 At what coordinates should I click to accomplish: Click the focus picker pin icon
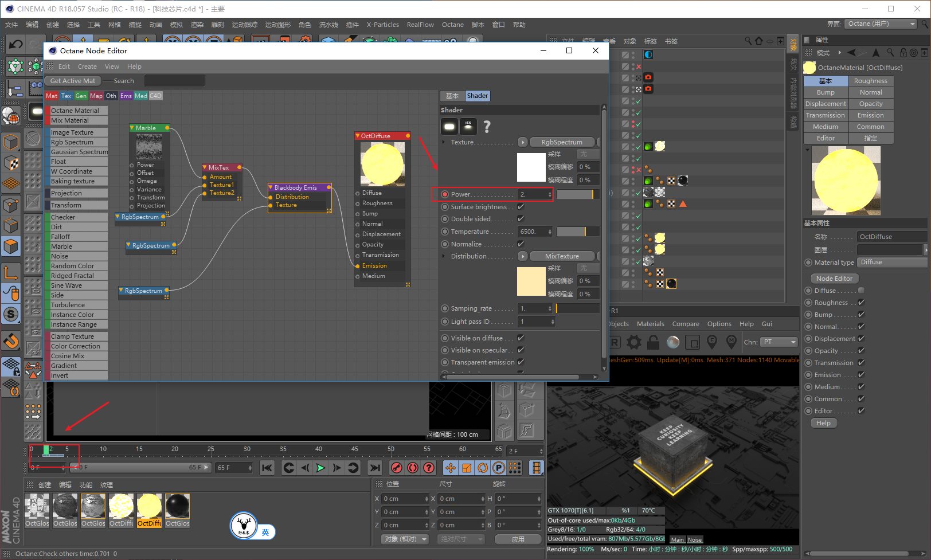tap(712, 342)
